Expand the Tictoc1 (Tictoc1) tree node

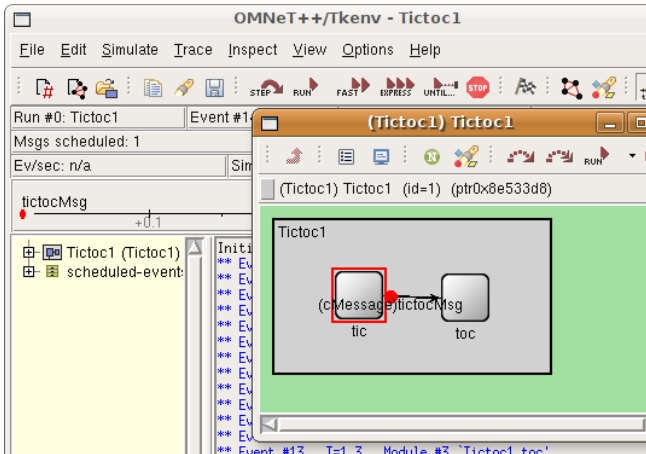click(28, 252)
